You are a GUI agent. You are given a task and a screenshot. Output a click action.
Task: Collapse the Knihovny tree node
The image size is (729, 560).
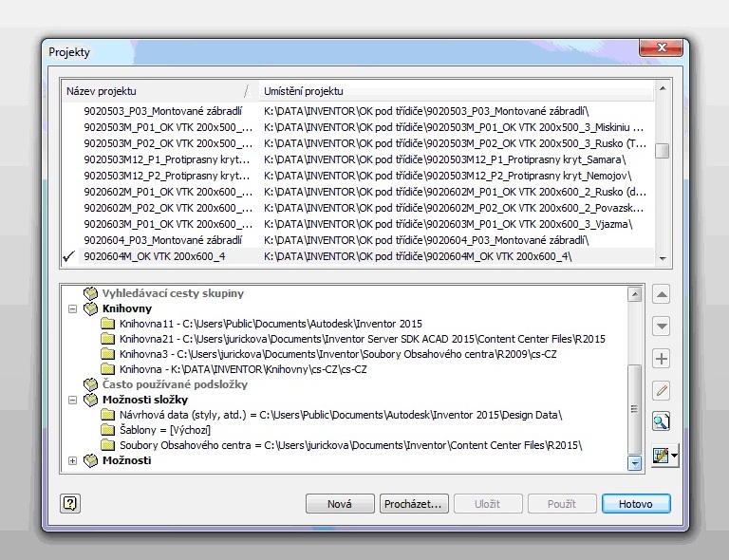tap(72, 308)
